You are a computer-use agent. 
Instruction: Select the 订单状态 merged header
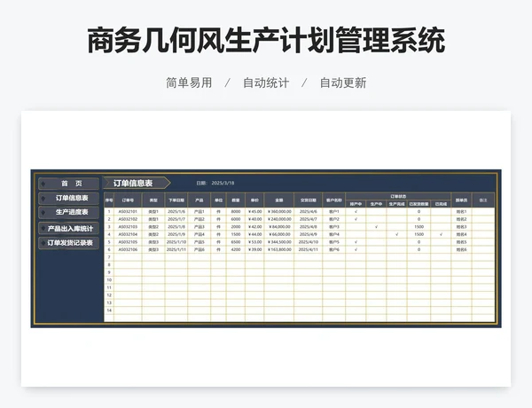[398, 196]
